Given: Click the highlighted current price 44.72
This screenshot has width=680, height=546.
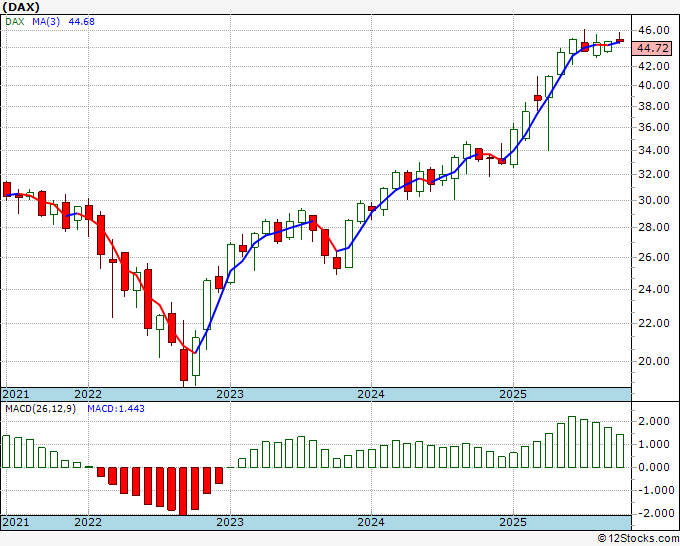Looking at the screenshot, I should [x=652, y=48].
